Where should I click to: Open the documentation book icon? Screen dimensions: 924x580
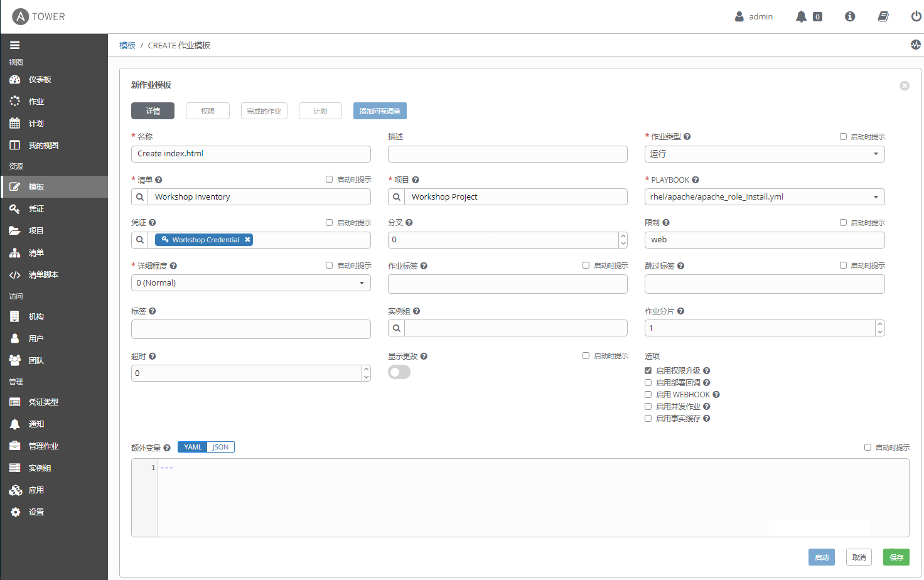tap(883, 16)
